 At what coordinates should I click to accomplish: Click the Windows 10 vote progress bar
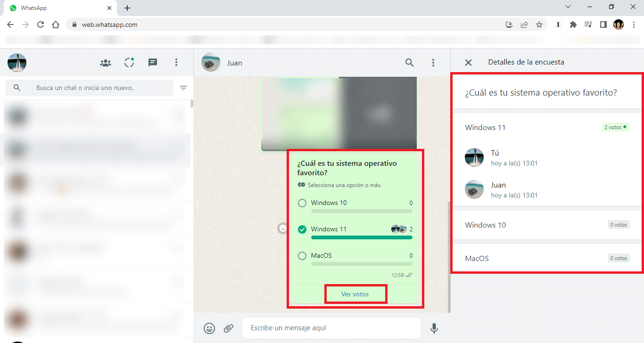(x=362, y=211)
